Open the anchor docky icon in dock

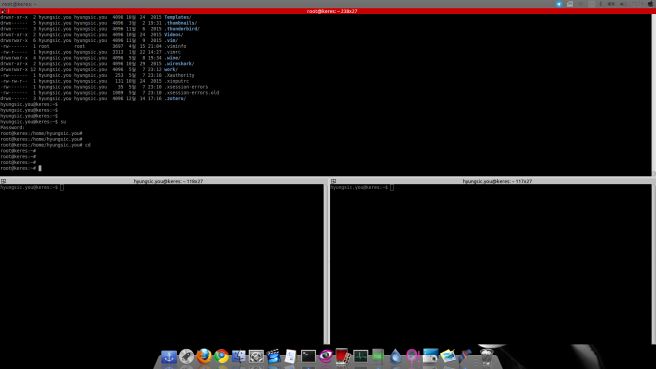click(169, 356)
